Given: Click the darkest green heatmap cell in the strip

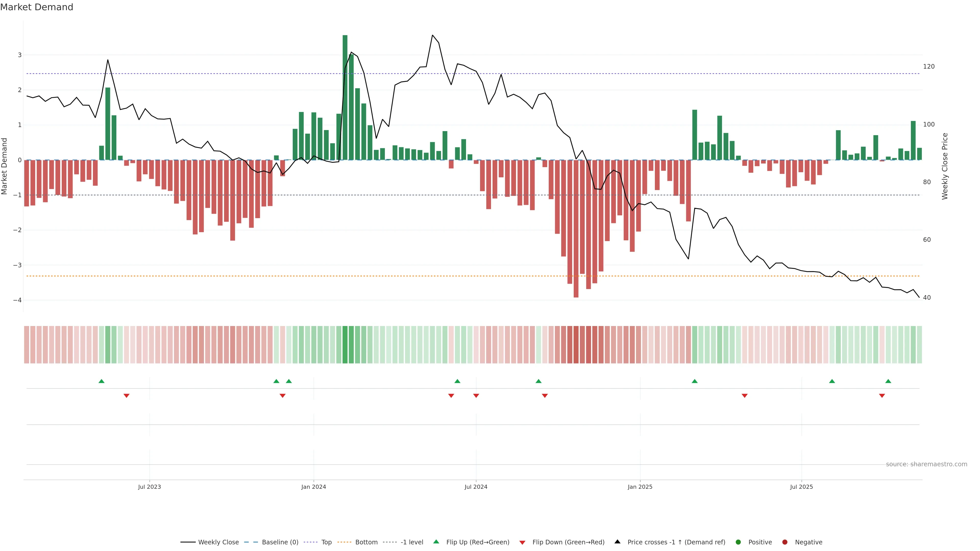Looking at the screenshot, I should coord(345,345).
